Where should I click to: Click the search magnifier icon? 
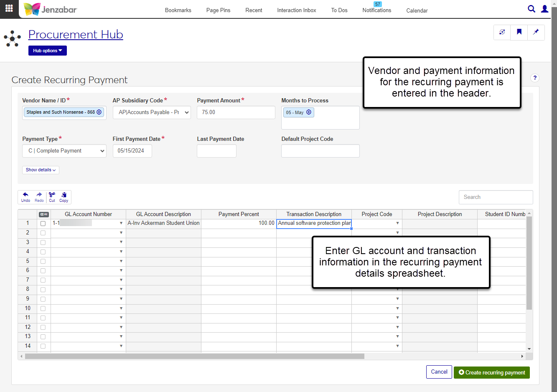coord(531,9)
